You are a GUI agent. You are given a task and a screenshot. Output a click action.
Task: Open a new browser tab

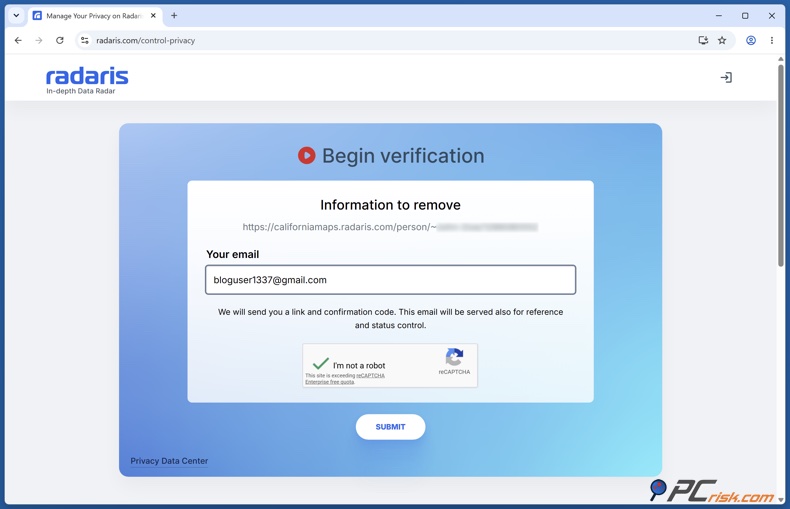point(174,16)
